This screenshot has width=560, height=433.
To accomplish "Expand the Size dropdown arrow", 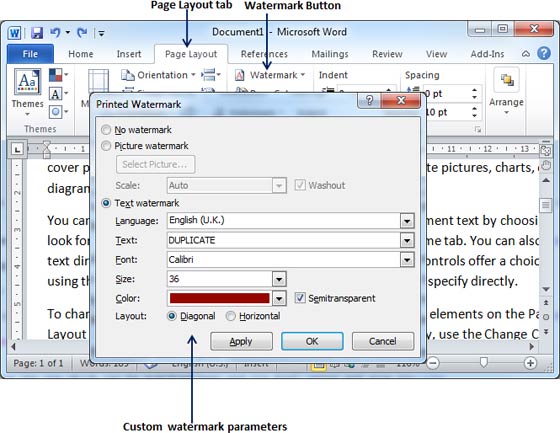I will pyautogui.click(x=279, y=279).
